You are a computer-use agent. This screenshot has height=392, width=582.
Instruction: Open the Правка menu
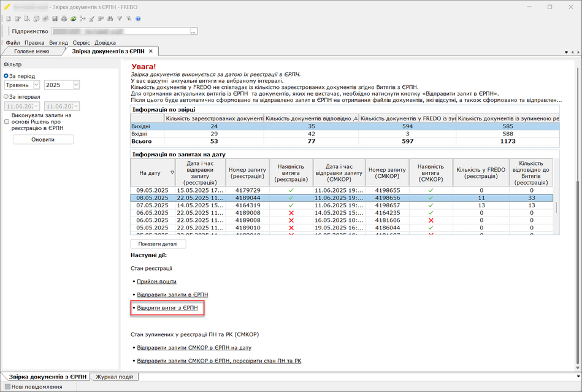[34, 43]
